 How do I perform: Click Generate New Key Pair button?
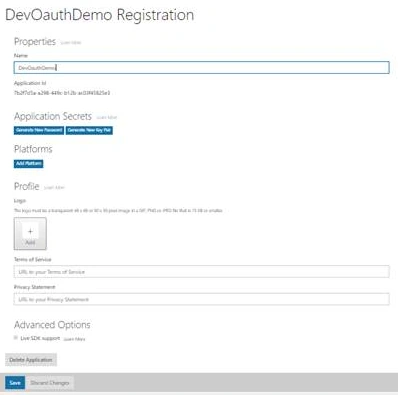(89, 130)
